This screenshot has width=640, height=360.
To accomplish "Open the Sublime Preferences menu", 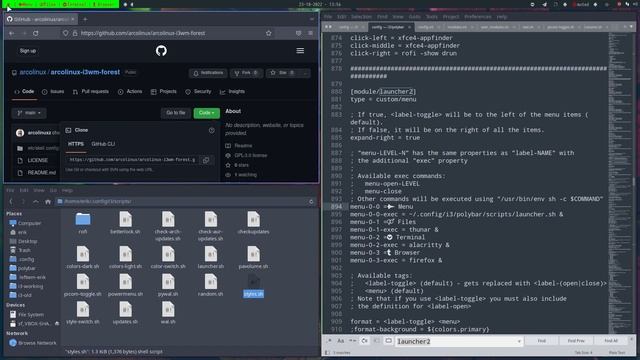I will (x=478, y=17).
